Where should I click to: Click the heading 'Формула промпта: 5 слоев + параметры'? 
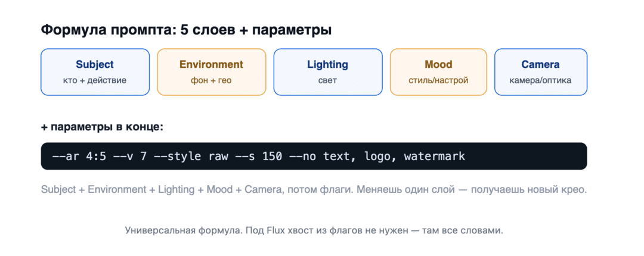tap(187, 30)
